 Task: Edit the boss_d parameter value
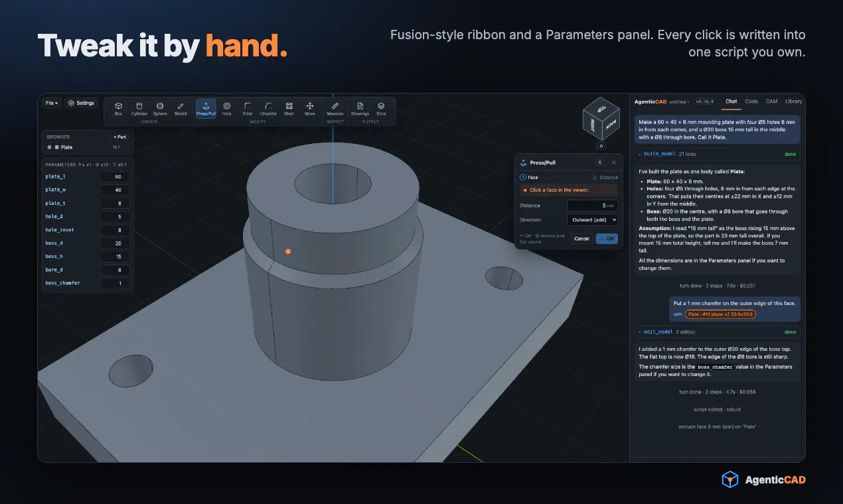click(x=115, y=243)
